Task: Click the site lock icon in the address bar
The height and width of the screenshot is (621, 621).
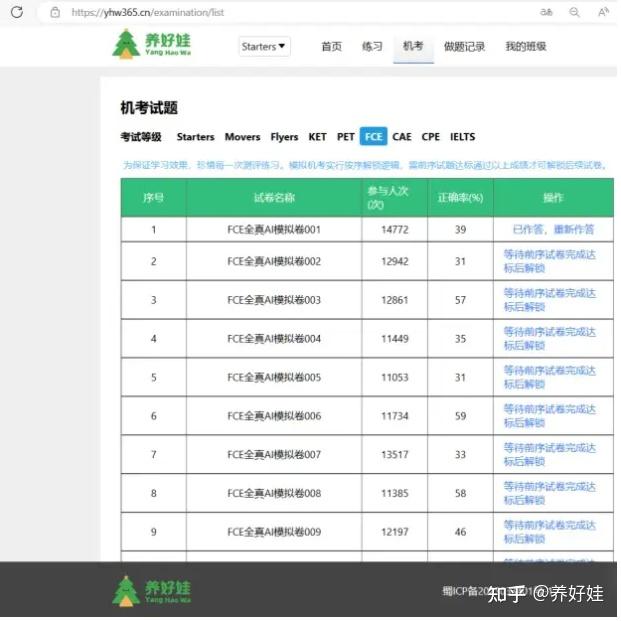Action: point(55,12)
